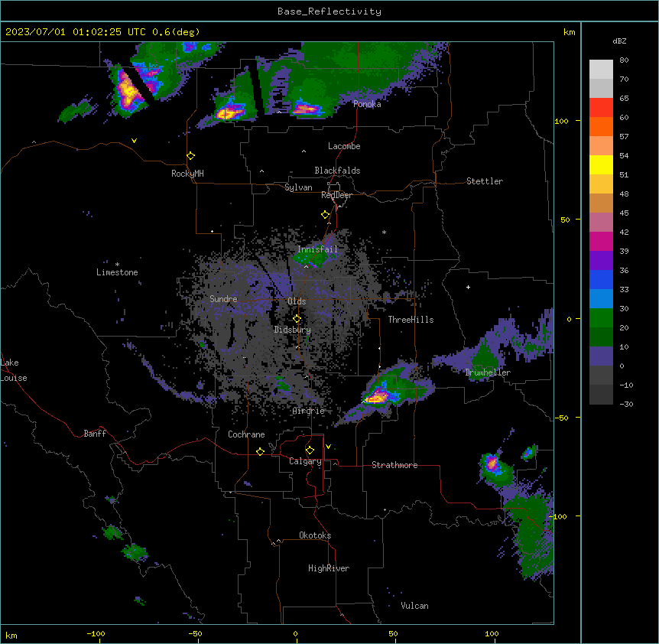Select the bottom axis tick labeled -100

(96, 633)
